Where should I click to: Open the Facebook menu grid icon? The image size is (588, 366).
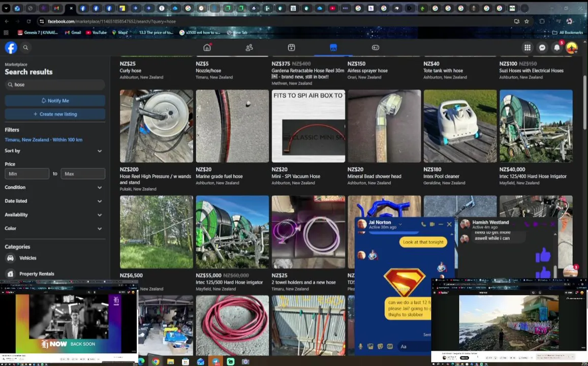tap(527, 47)
